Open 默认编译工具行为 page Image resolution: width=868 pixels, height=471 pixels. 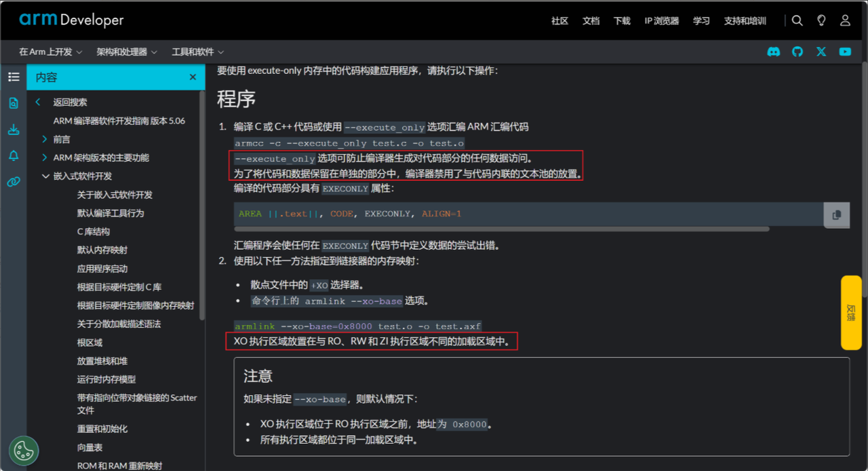point(111,213)
